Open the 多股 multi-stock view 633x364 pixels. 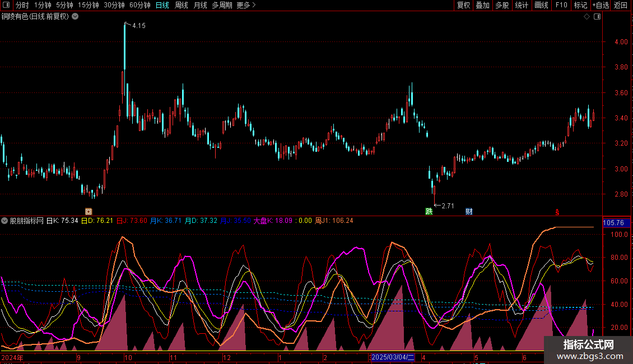click(502, 5)
